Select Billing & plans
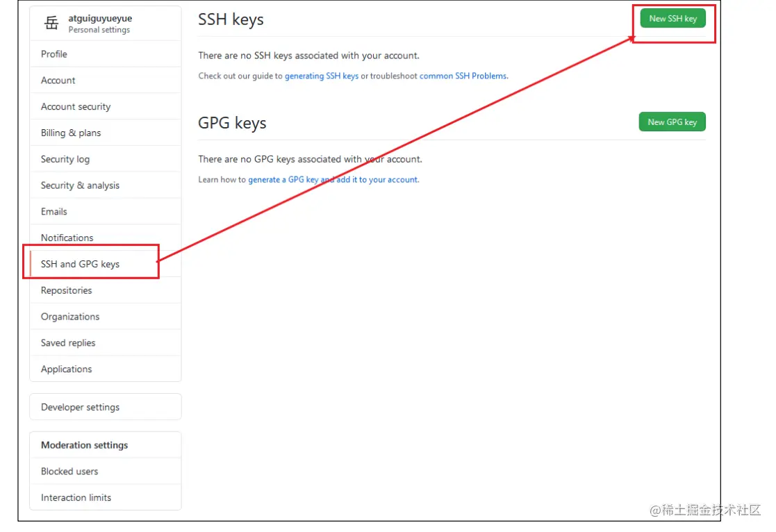Viewport: 776px width, 532px height. click(106, 133)
